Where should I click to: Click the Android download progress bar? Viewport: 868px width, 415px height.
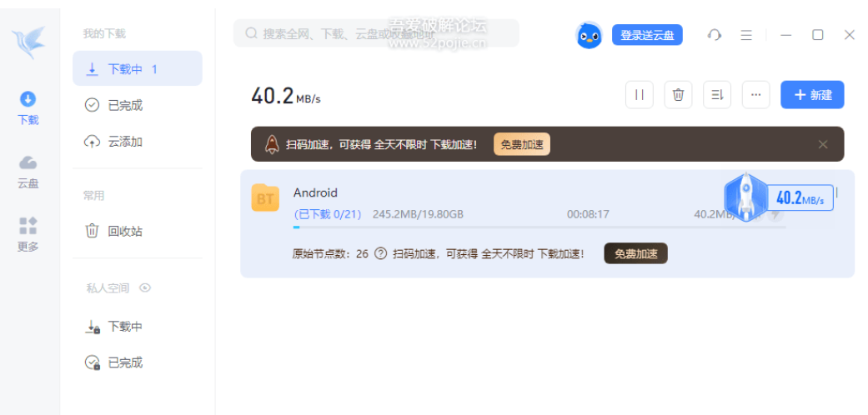click(x=539, y=227)
